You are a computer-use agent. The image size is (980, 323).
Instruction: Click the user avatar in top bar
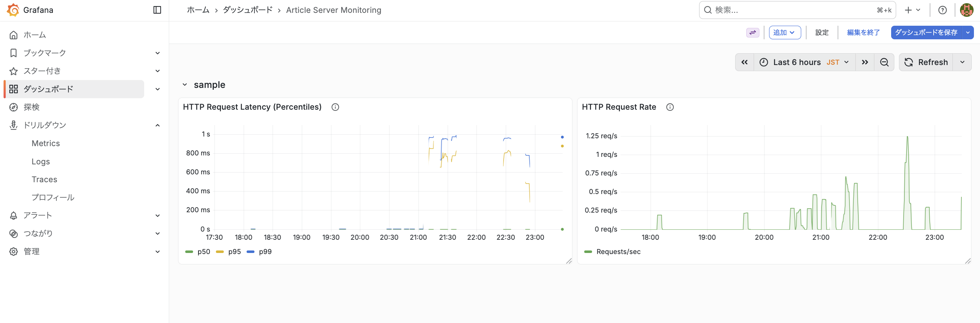tap(966, 10)
